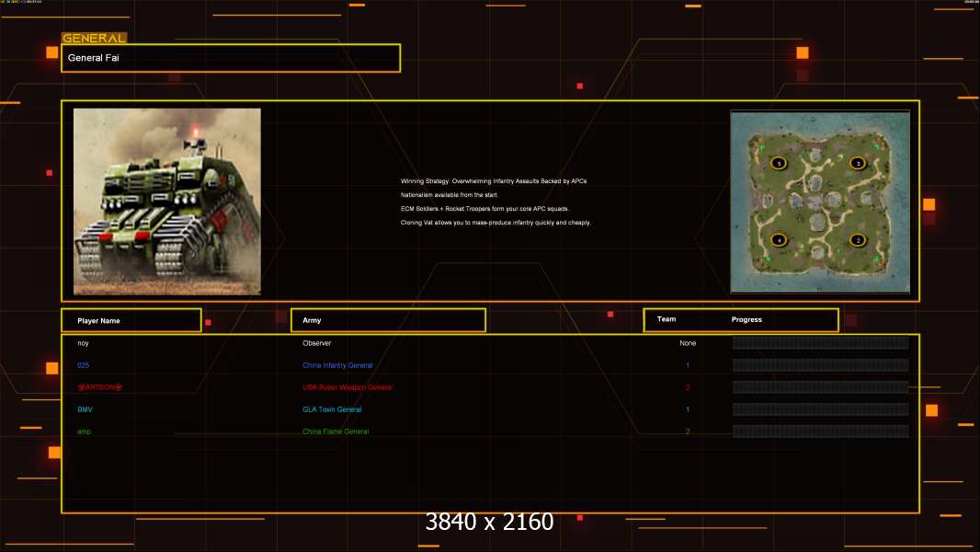980x552 pixels.
Task: Click the team value None
Action: click(x=688, y=343)
